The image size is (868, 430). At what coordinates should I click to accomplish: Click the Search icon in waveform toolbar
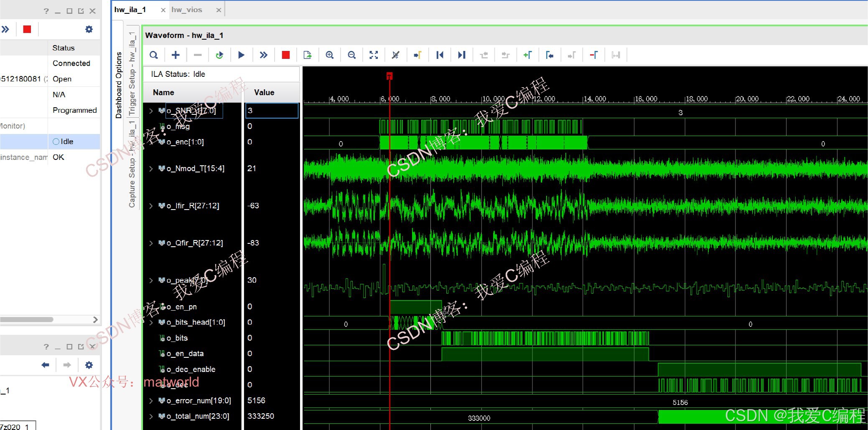154,55
